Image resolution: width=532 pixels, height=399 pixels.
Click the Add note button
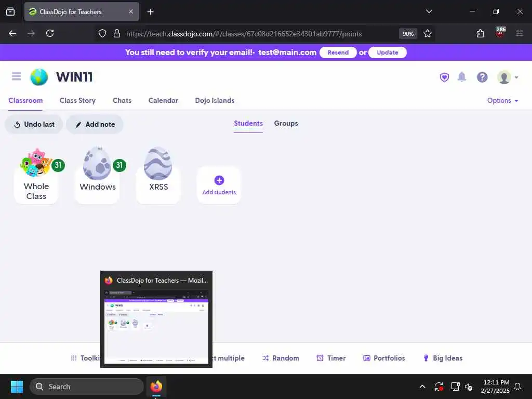pyautogui.click(x=95, y=125)
